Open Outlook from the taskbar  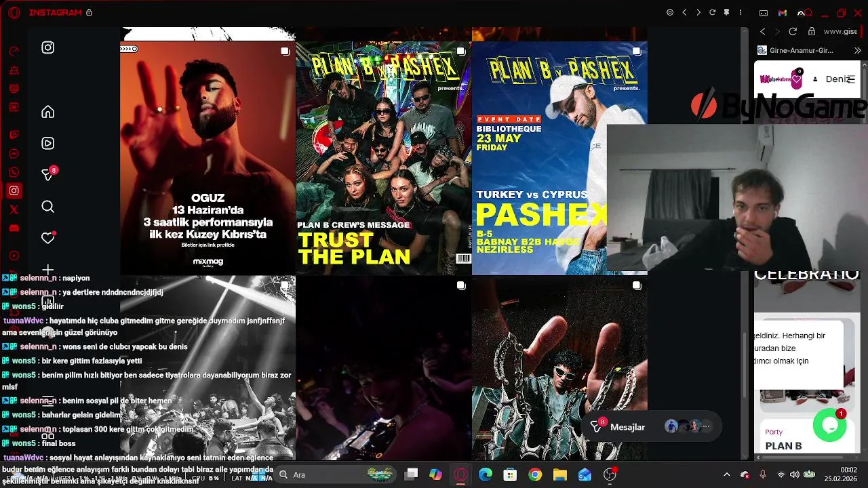[585, 474]
